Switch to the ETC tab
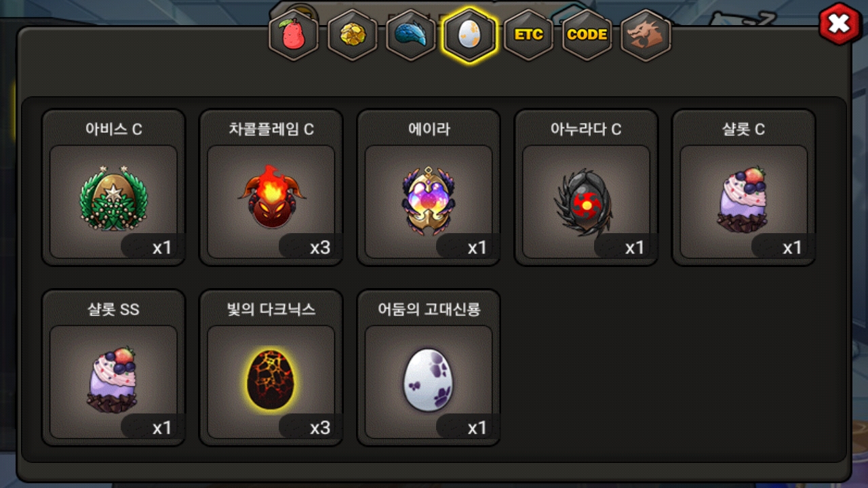Image resolution: width=868 pixels, height=488 pixels. pos(528,35)
